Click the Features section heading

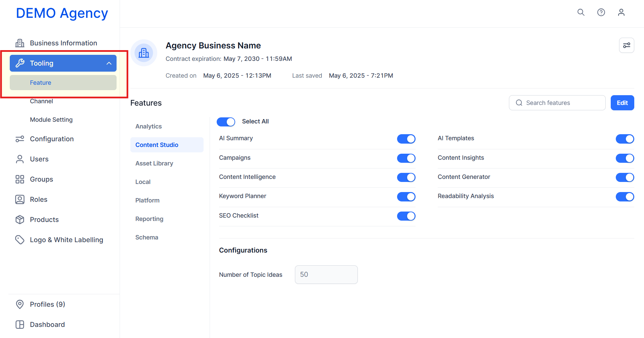click(146, 103)
